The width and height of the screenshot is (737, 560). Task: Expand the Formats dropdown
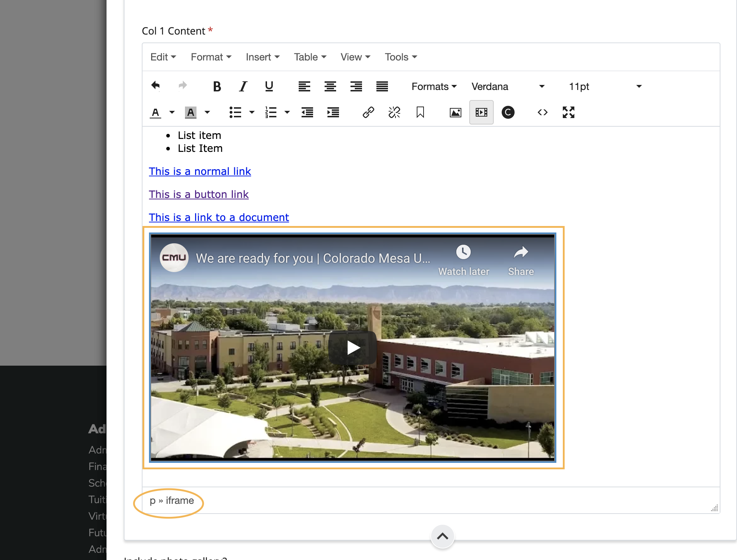[x=434, y=86]
